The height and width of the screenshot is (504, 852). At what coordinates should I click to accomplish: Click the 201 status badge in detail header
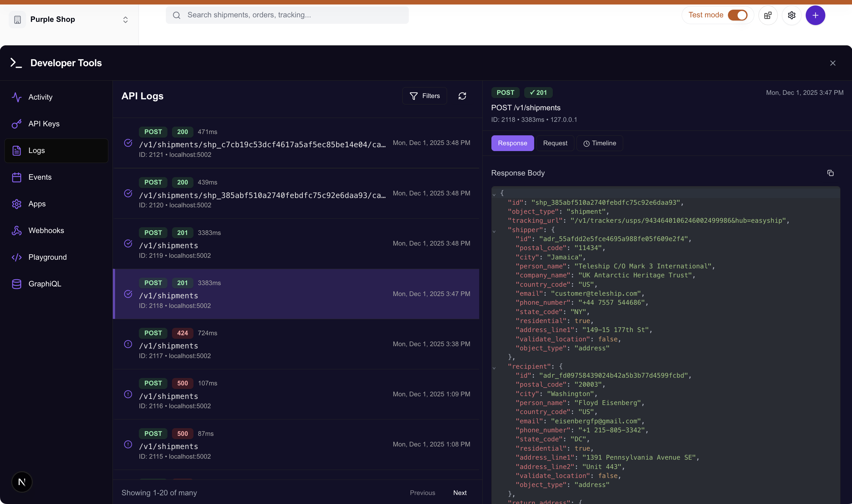pyautogui.click(x=538, y=93)
